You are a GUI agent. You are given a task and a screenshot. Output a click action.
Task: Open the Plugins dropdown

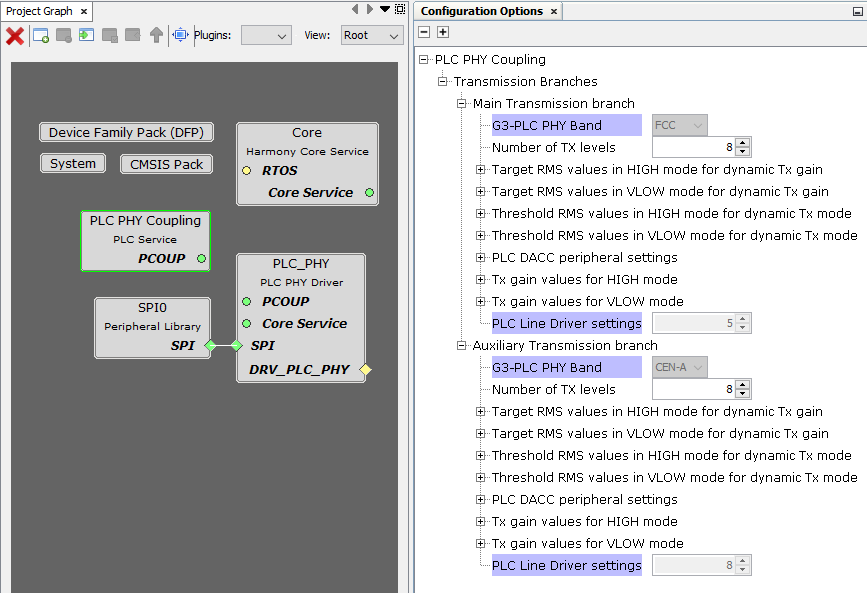pos(266,36)
